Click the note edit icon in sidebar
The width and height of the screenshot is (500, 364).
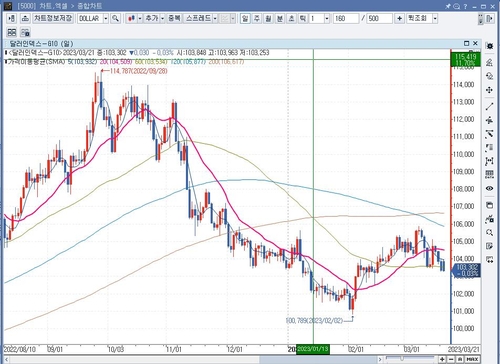click(x=489, y=246)
